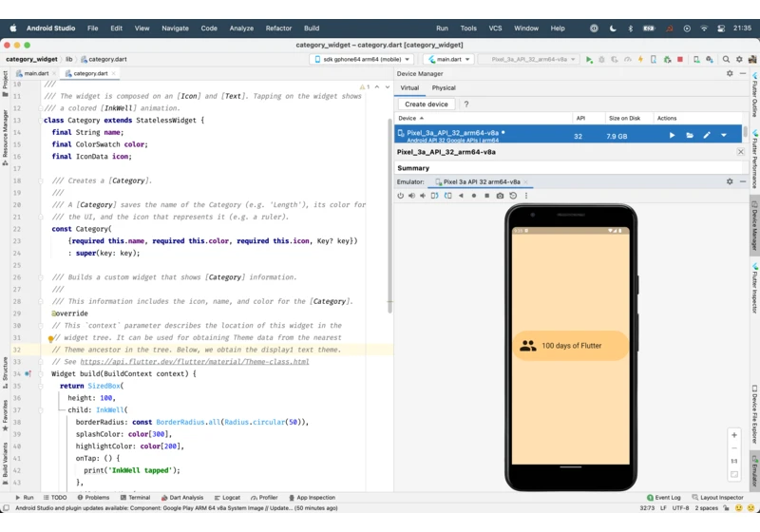Screen dimensions: 760x532
Task: Show Pixel_3a AVD files with the folder icon
Action: point(690,135)
